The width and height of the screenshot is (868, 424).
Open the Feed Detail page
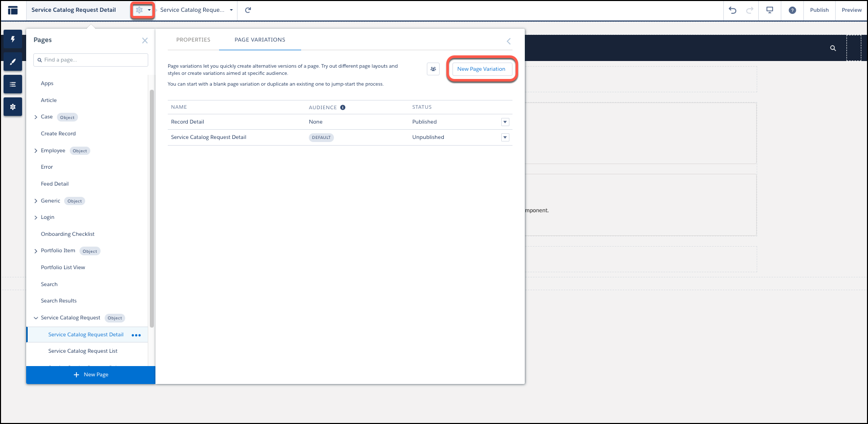(55, 184)
